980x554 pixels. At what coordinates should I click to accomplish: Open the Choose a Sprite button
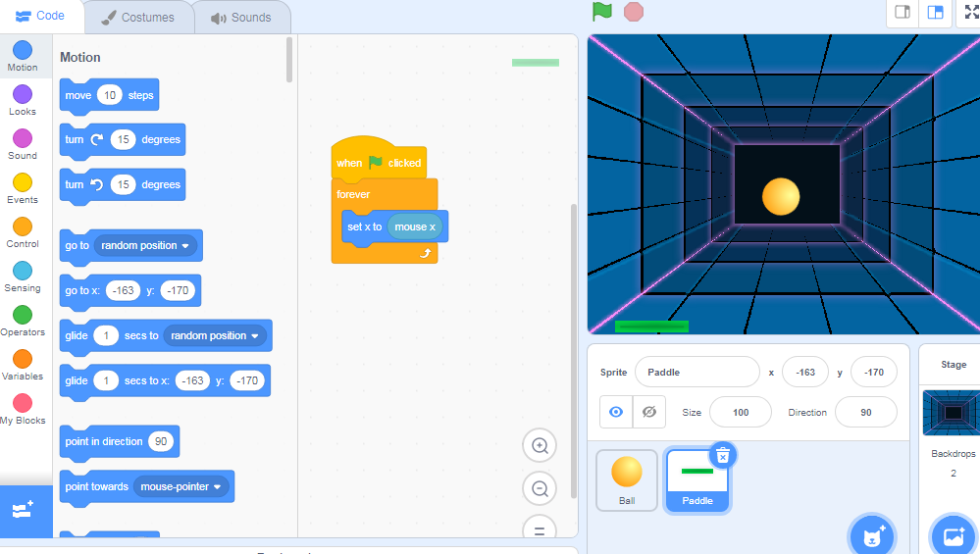(871, 535)
